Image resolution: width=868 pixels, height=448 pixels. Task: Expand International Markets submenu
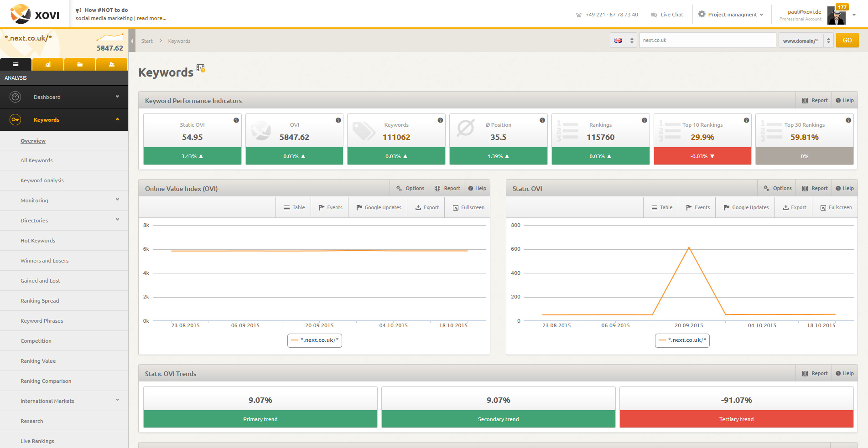[x=117, y=400]
